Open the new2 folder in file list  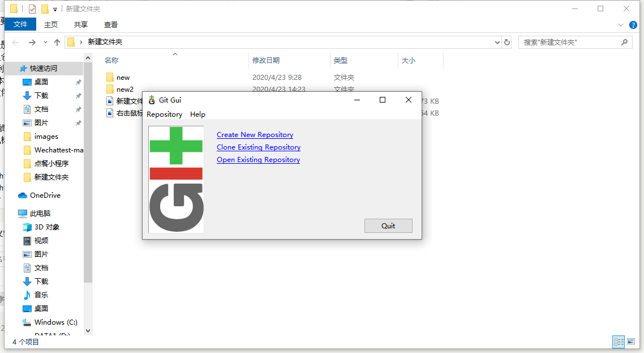coord(124,90)
